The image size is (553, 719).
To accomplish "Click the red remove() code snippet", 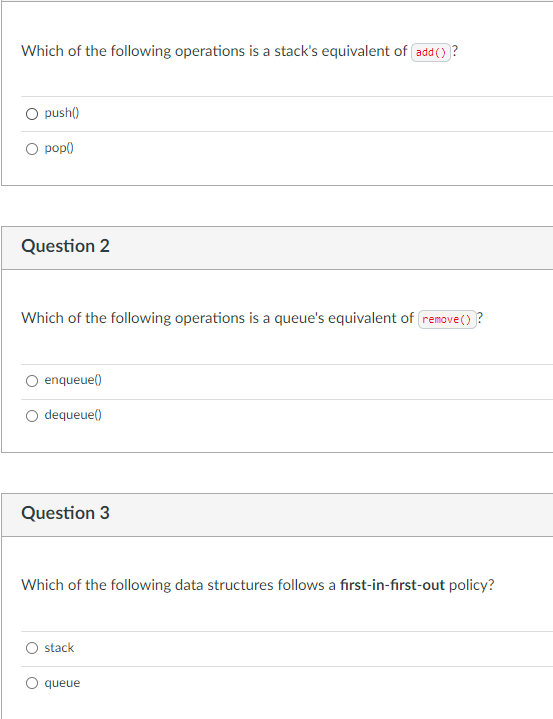I will pos(447,319).
